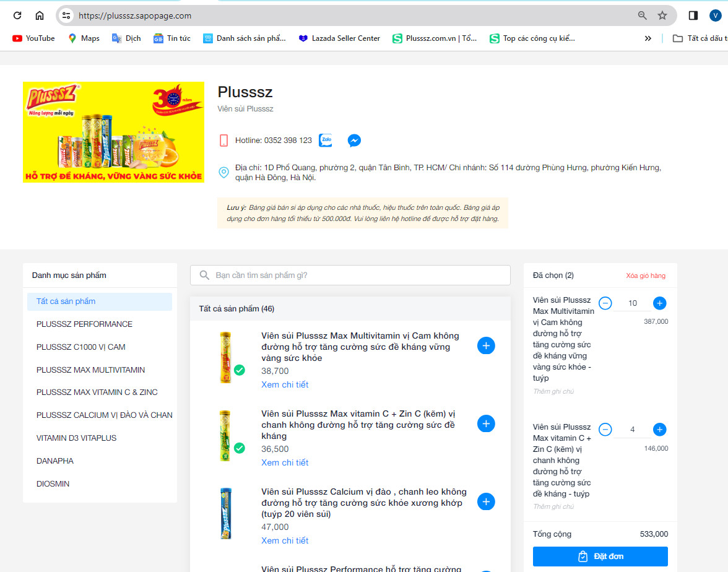Screen dimensions: 728x572
Task: Open the Lazada Seller Center bookmark
Action: (339, 38)
